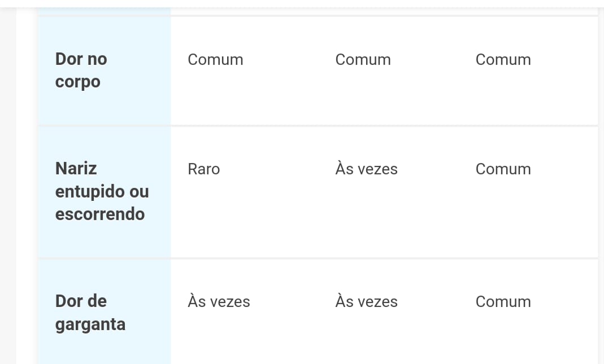Click "Raro" in the Nariz entupido row
The height and width of the screenshot is (364, 604).
click(203, 169)
